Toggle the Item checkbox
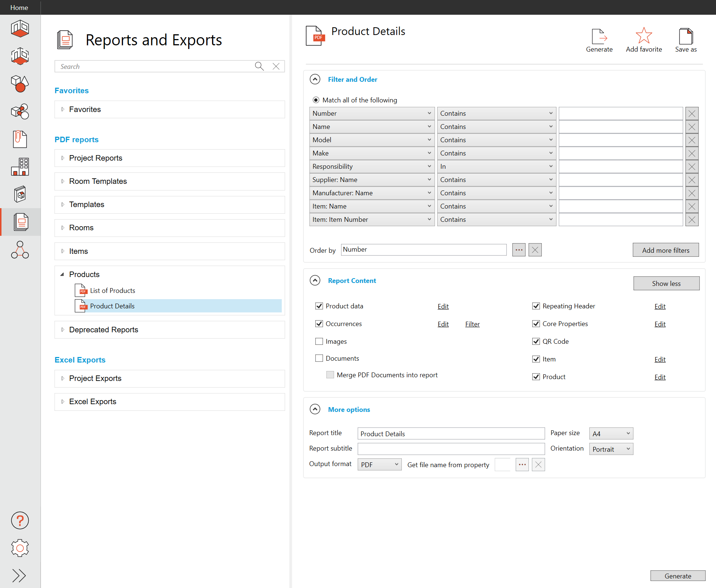 click(x=536, y=359)
